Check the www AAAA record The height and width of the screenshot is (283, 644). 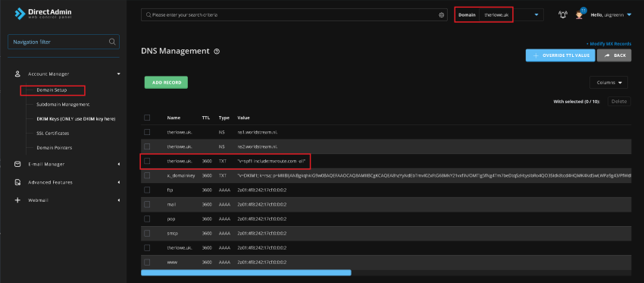tap(147, 262)
